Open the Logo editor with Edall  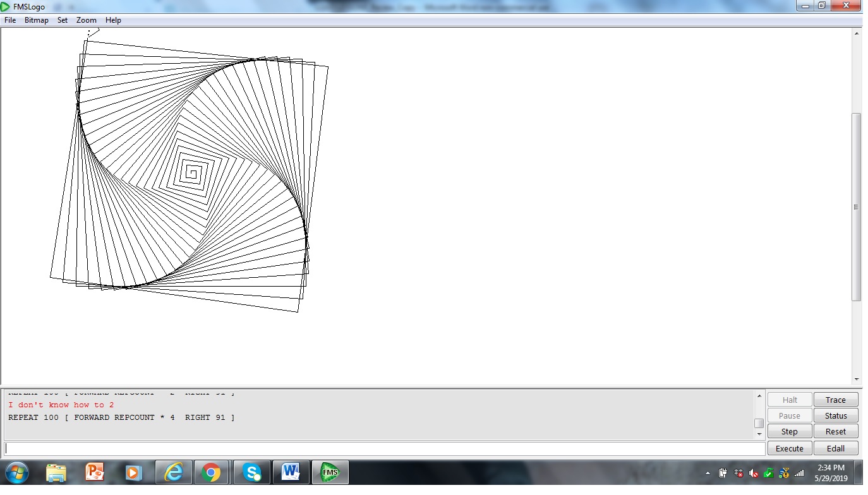(835, 448)
